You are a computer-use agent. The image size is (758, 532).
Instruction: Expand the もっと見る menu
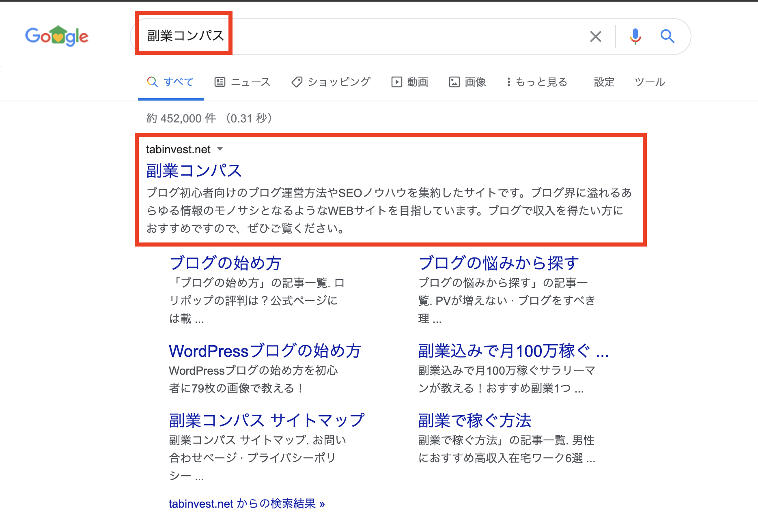537,82
